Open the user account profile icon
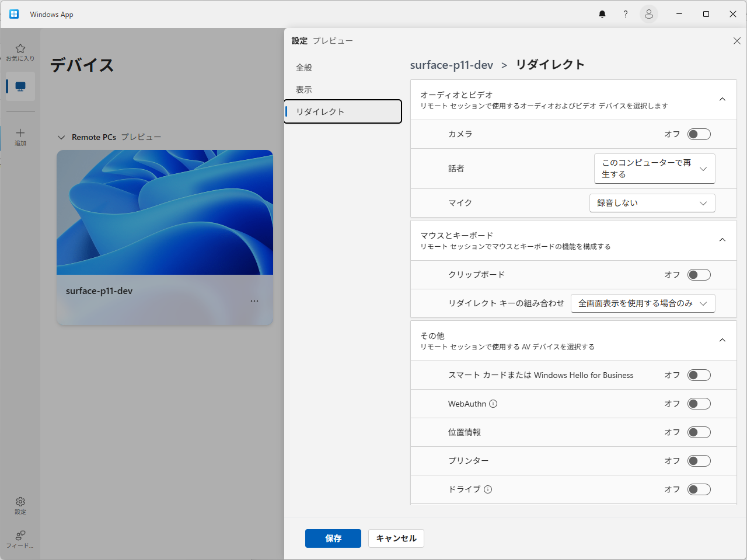This screenshot has height=560, width=747. (x=649, y=14)
